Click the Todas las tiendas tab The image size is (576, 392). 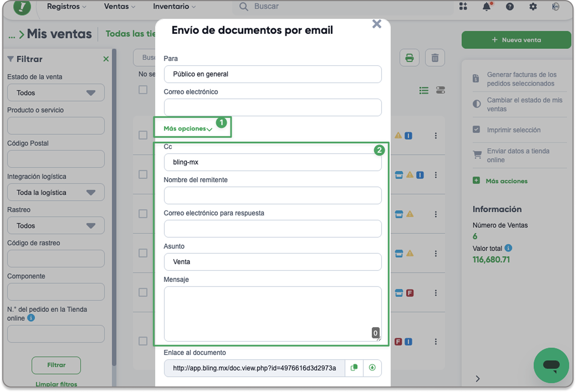(x=130, y=34)
